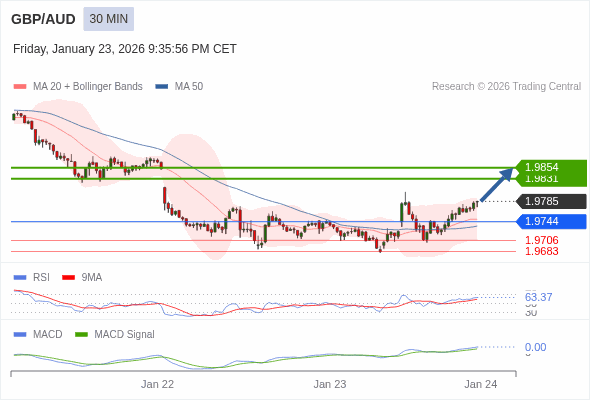Click the 9MA legend label
Screen dimensions: 590x400
(91, 278)
